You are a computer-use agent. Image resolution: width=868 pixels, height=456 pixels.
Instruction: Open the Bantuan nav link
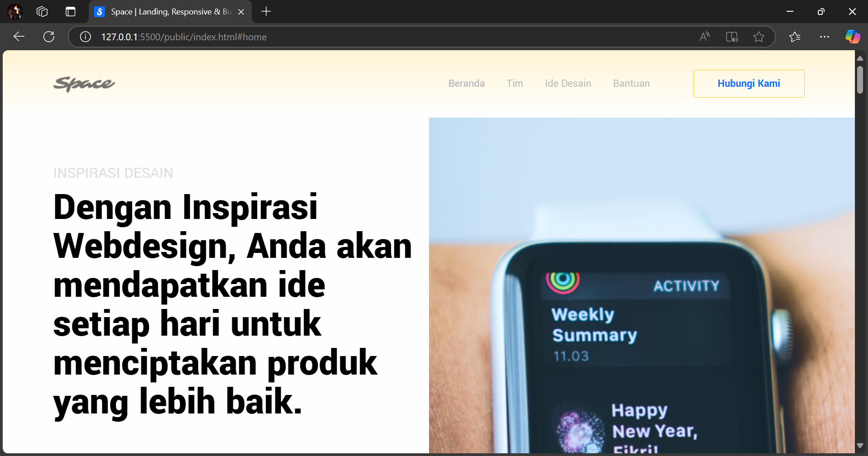632,84
